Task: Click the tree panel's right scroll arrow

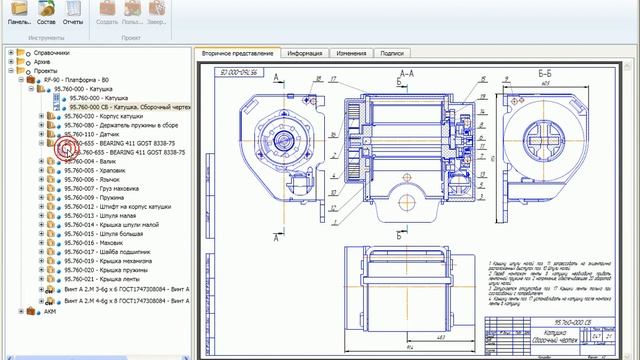Action: coord(186,358)
